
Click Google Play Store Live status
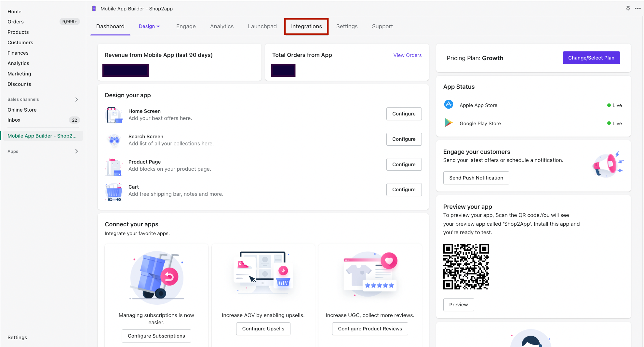(614, 123)
